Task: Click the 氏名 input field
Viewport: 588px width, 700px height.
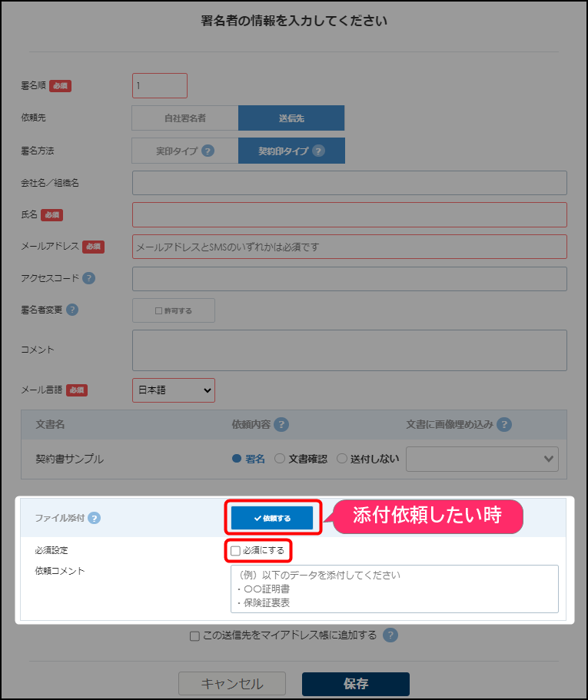Action: click(350, 215)
